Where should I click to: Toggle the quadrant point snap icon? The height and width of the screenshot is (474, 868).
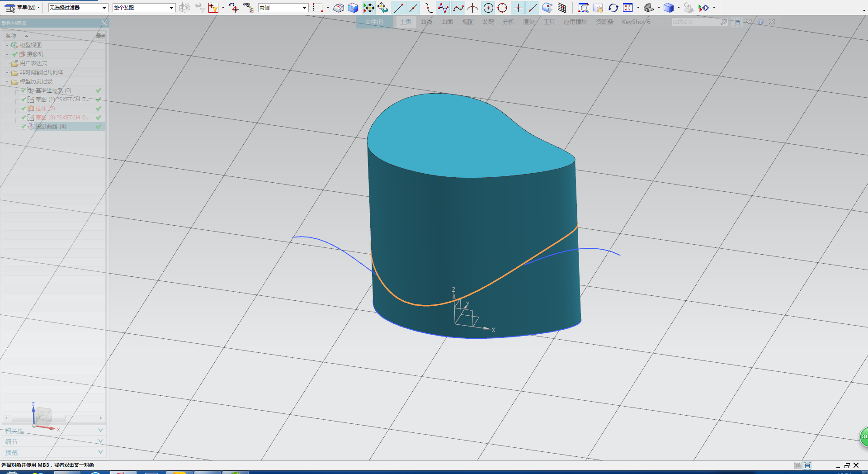click(502, 8)
